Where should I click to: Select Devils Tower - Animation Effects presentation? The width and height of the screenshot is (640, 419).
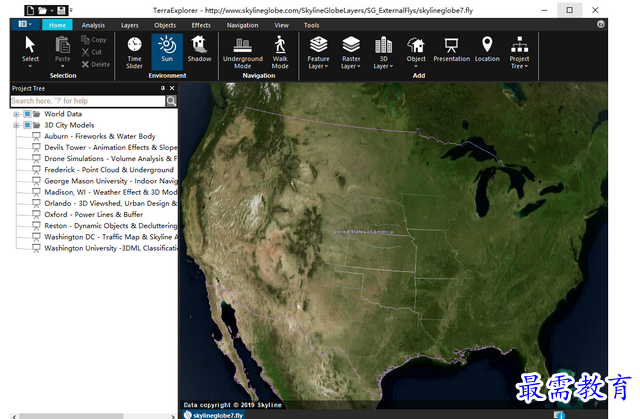[x=111, y=147]
